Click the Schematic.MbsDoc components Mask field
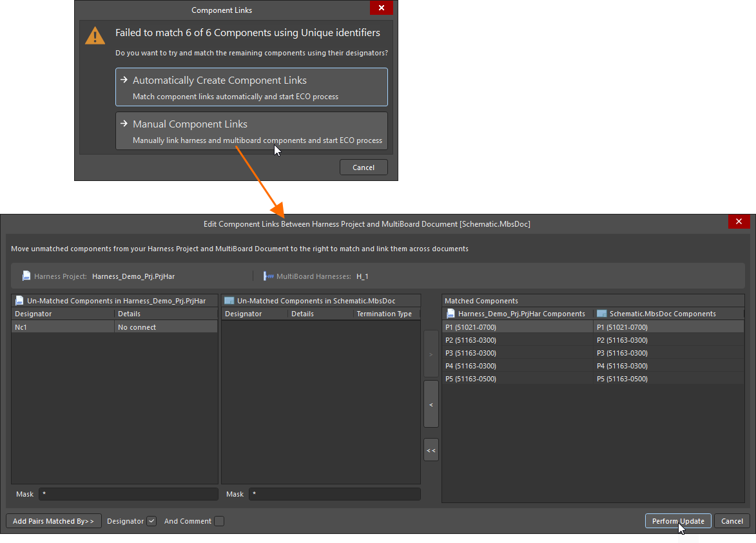 click(x=334, y=494)
